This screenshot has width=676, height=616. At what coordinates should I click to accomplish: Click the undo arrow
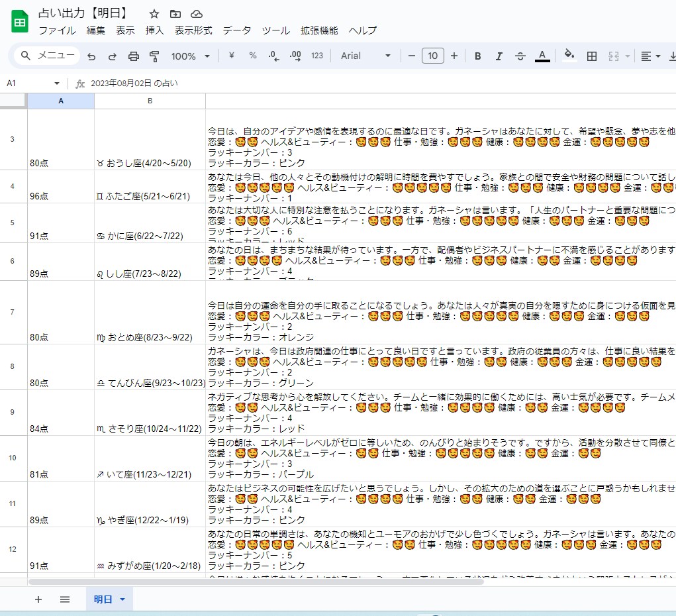[x=91, y=56]
